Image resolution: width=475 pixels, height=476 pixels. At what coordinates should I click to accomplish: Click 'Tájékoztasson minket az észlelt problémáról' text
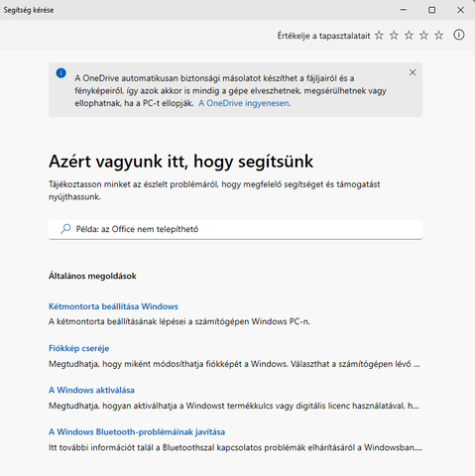point(214,190)
